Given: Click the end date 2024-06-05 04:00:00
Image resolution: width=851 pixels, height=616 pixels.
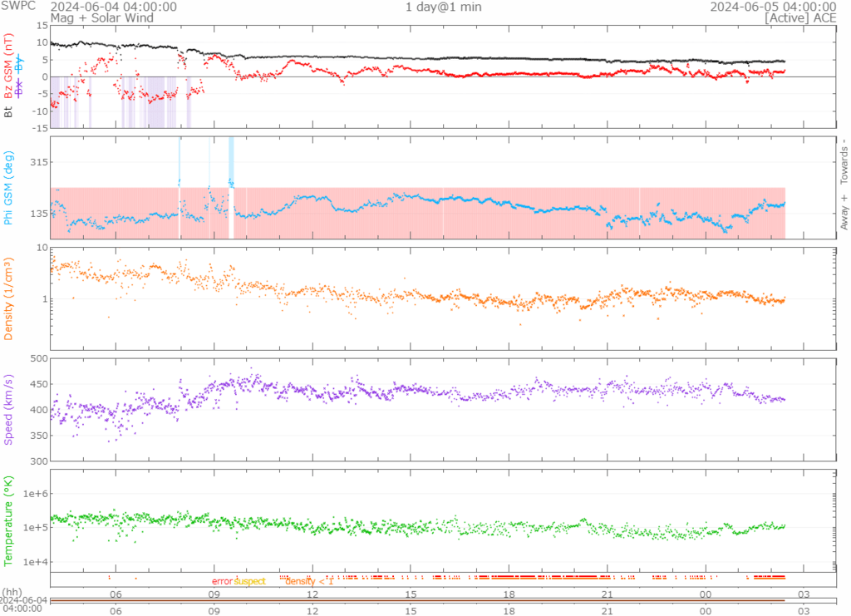Looking at the screenshot, I should tap(772, 7).
